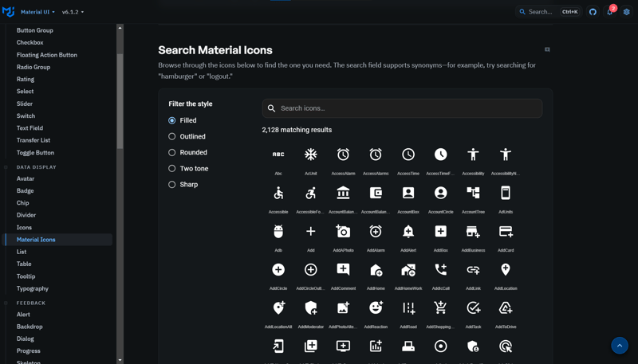638x364 pixels.
Task: Pick the AccountBox icon
Action: pos(408,193)
